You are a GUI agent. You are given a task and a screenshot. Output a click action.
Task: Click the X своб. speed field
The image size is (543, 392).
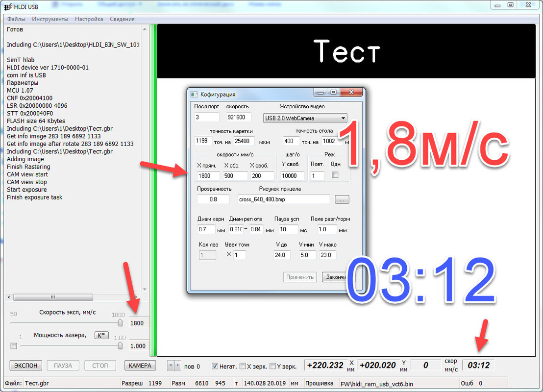click(262, 175)
